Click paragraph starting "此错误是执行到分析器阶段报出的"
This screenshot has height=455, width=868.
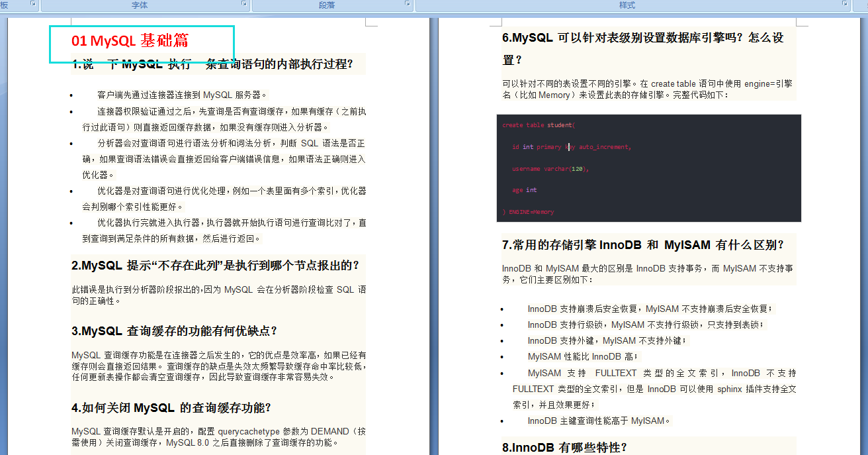pyautogui.click(x=219, y=295)
